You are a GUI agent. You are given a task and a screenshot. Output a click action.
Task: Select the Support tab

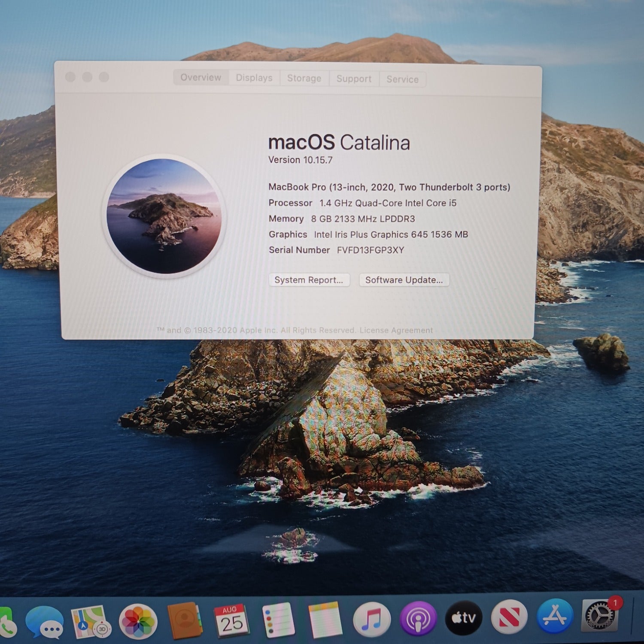point(354,79)
